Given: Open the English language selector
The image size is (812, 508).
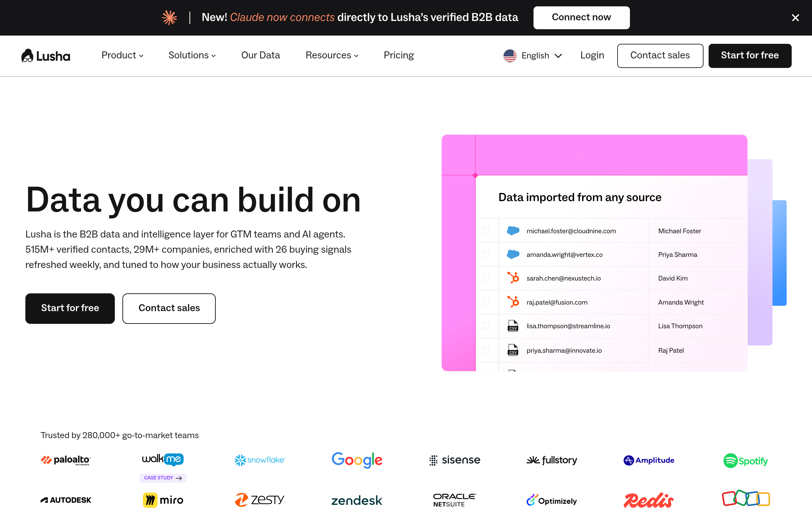Looking at the screenshot, I should (533, 56).
